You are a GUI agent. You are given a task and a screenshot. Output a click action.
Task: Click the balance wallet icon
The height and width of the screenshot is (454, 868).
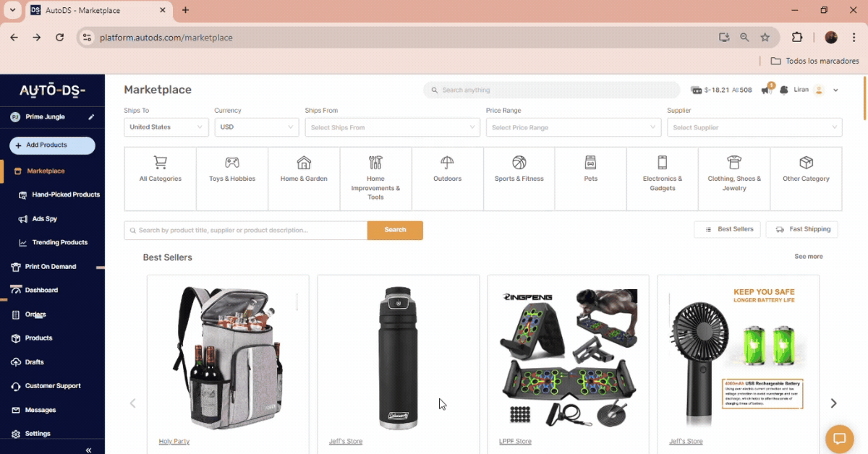(697, 90)
